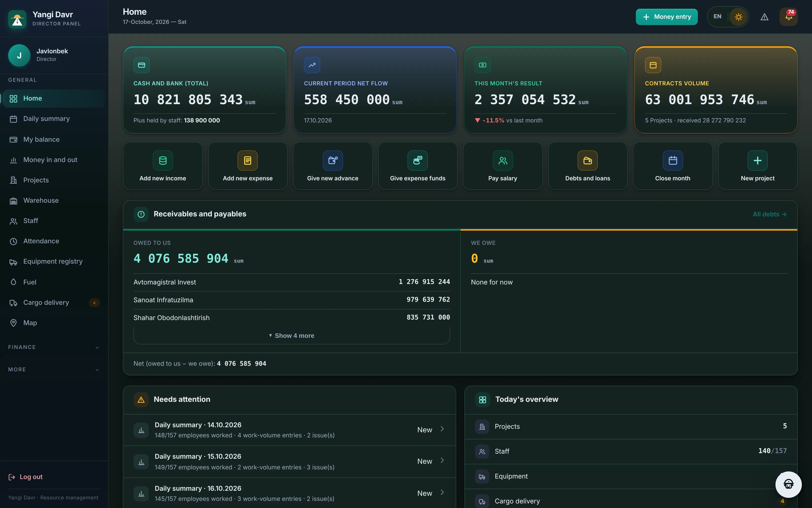Open Equipment registry in the sidebar
Screen dimensions: 812x508
pyautogui.click(x=54, y=262)
